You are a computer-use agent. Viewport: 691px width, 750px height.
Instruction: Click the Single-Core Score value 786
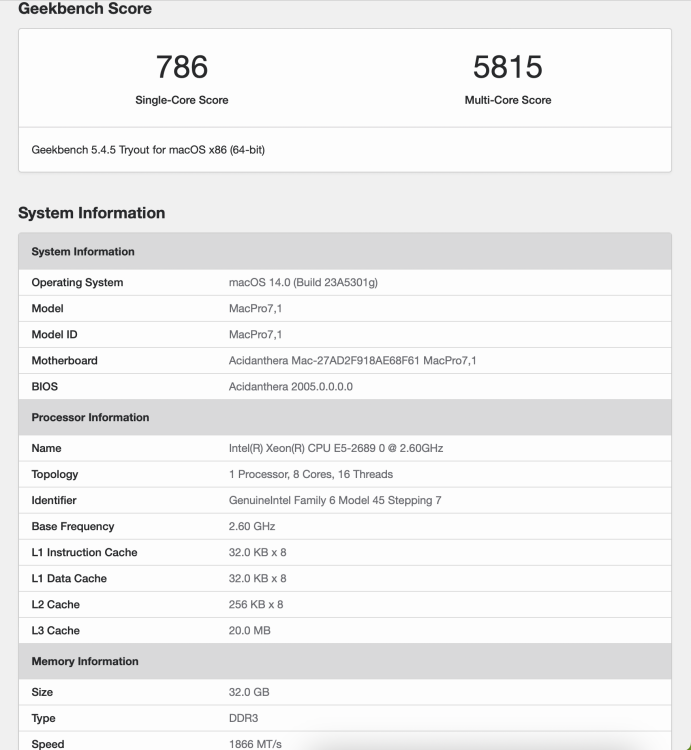point(182,66)
